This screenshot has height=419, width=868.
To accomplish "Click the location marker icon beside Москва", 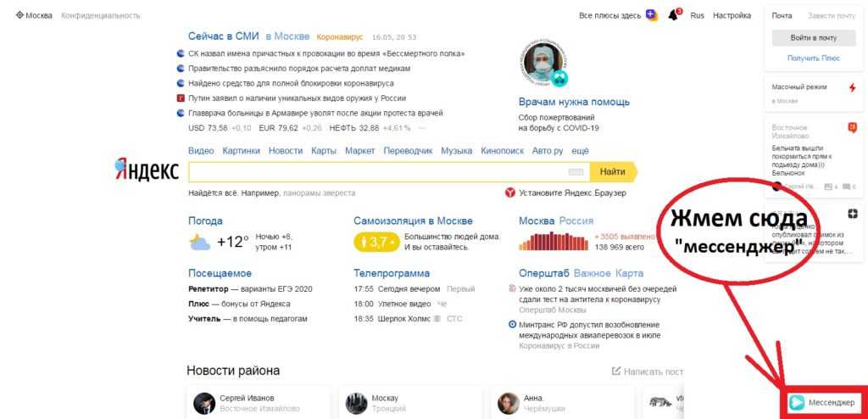I will (x=19, y=15).
